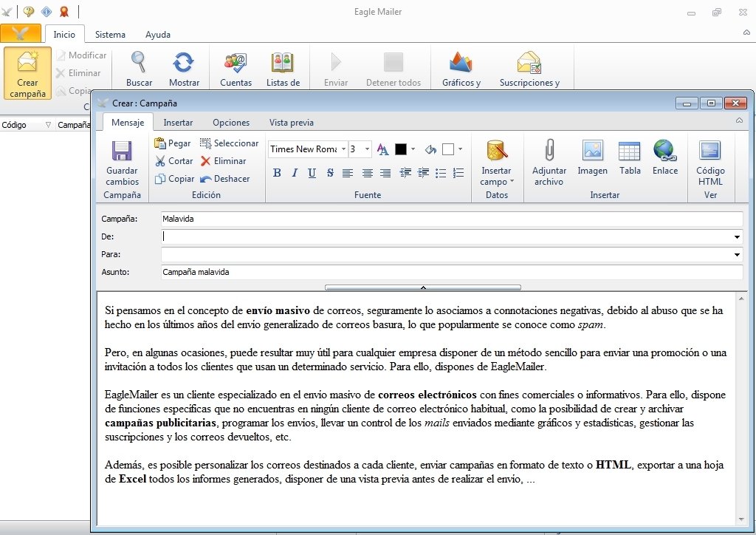The width and height of the screenshot is (756, 535).
Task: Toggle italic formatting
Action: [295, 173]
